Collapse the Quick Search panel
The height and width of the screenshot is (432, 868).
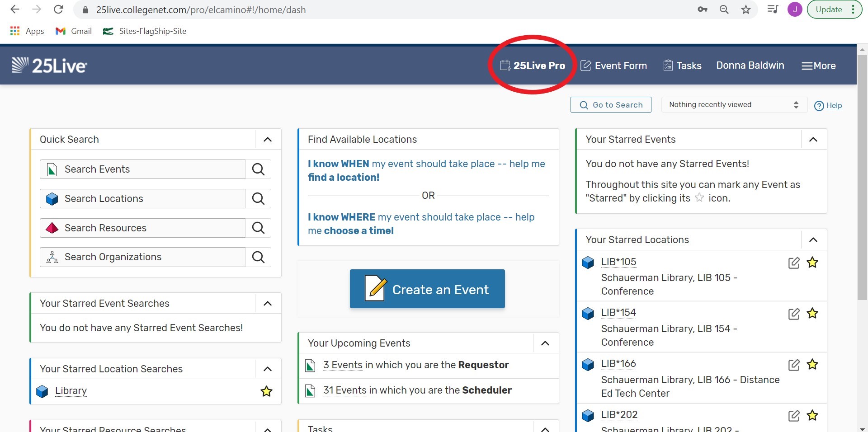click(268, 139)
